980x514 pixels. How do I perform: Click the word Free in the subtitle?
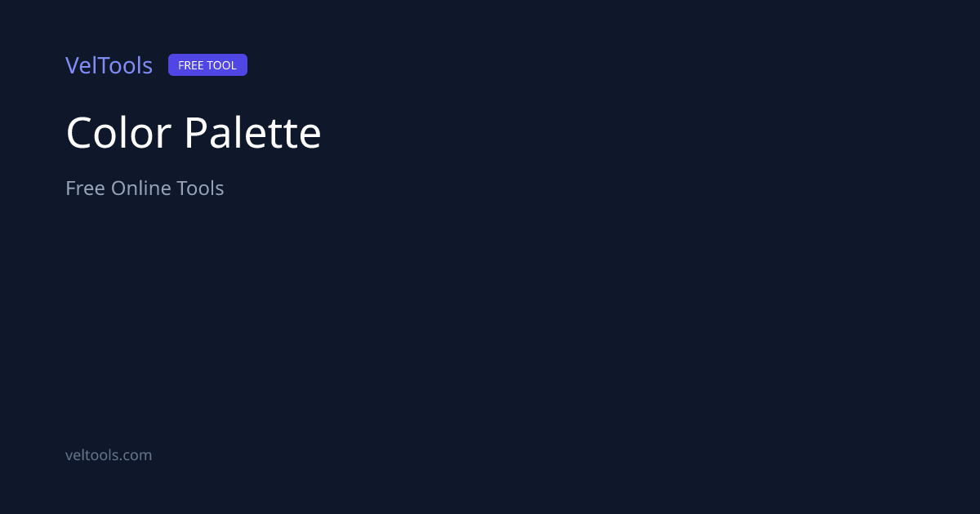(x=85, y=188)
